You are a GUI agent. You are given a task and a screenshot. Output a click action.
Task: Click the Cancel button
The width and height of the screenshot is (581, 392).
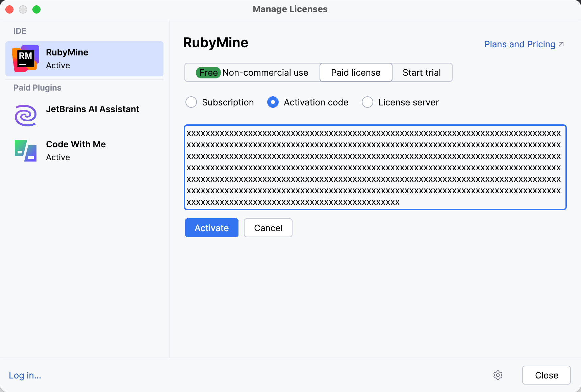click(x=268, y=228)
